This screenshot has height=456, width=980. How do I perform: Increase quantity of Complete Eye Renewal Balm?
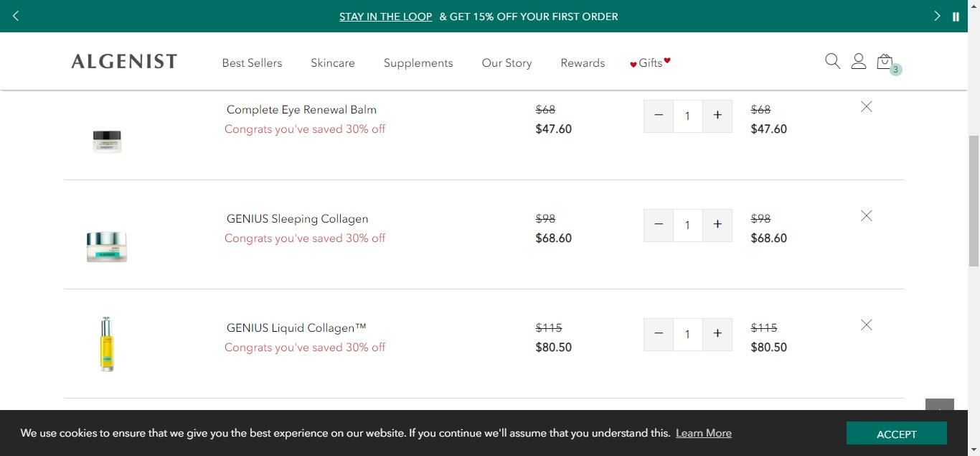click(717, 116)
